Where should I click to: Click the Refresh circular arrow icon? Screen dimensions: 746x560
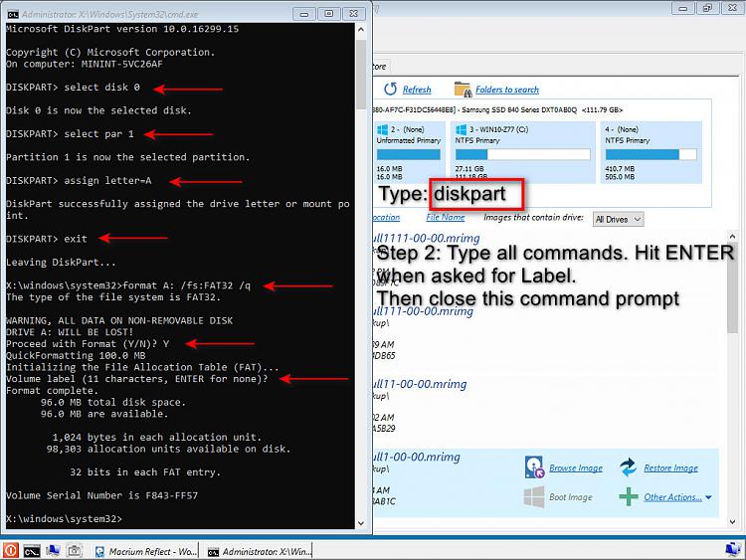pyautogui.click(x=390, y=89)
